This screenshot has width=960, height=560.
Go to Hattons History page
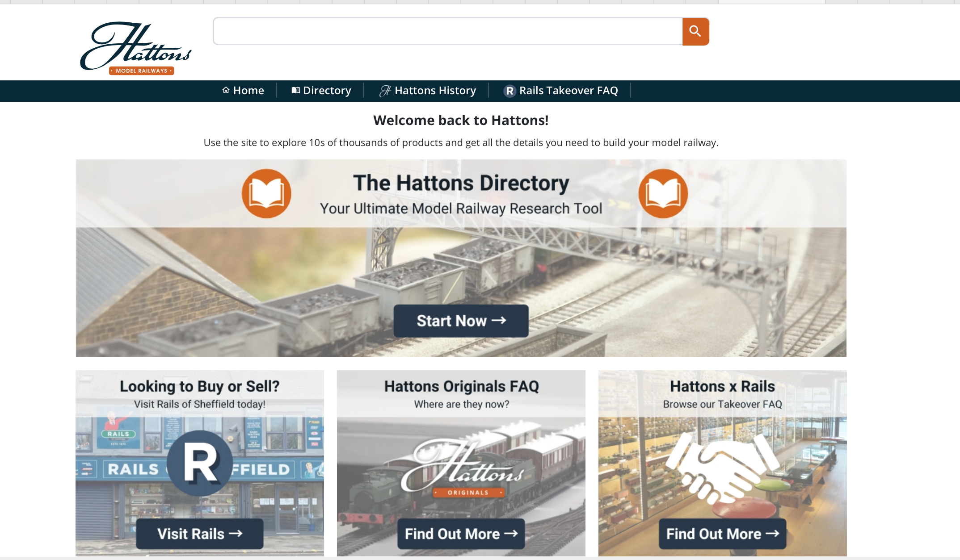tap(428, 91)
